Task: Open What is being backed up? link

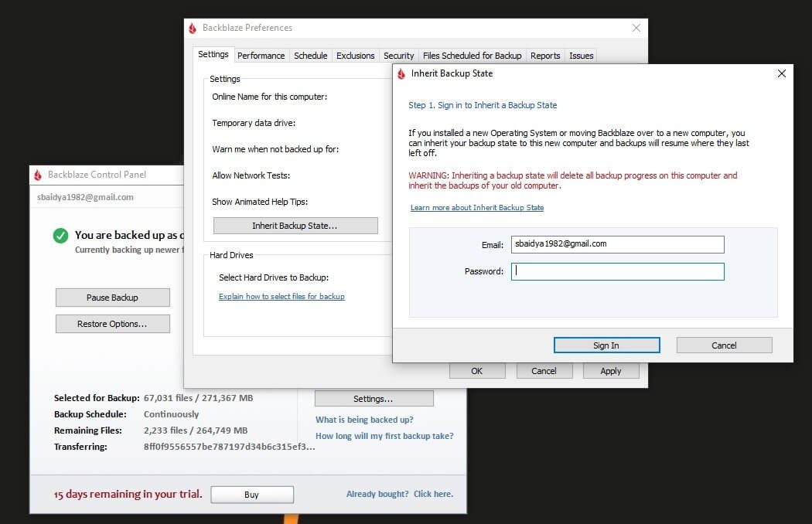Action: pyautogui.click(x=364, y=420)
